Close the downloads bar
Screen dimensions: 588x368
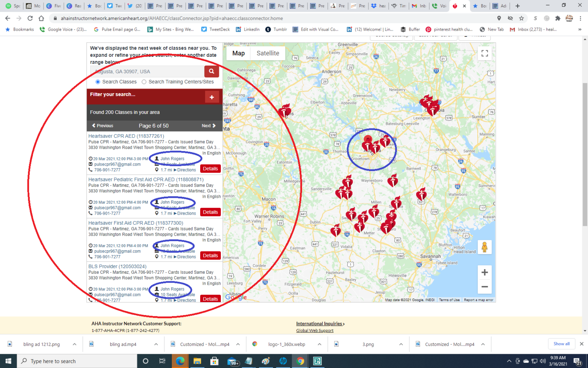pos(581,344)
